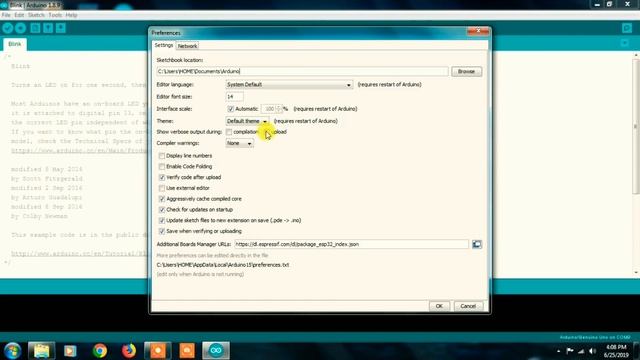
Task: Open the File menu
Action: [x=6, y=15]
